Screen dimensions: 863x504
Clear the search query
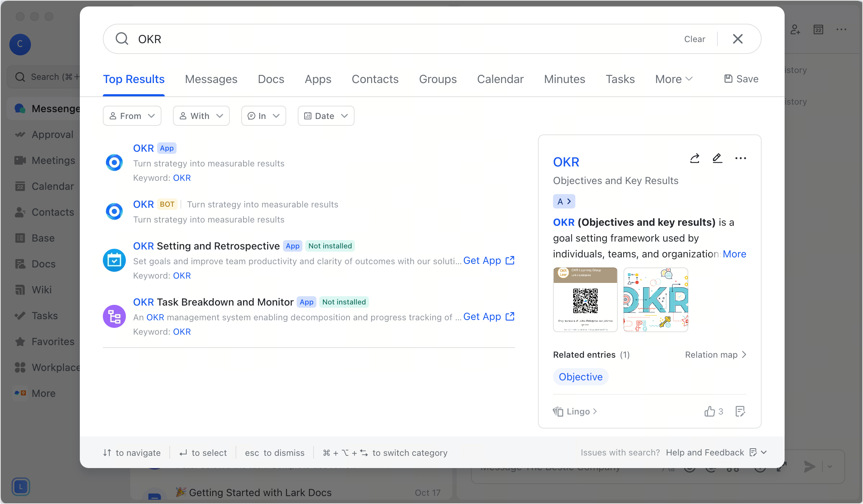click(694, 39)
